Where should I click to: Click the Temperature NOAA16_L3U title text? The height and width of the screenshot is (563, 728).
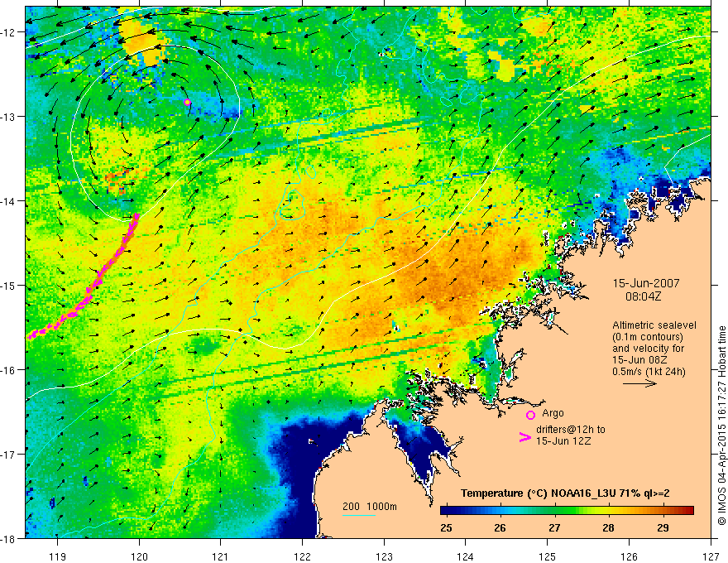[x=565, y=493]
